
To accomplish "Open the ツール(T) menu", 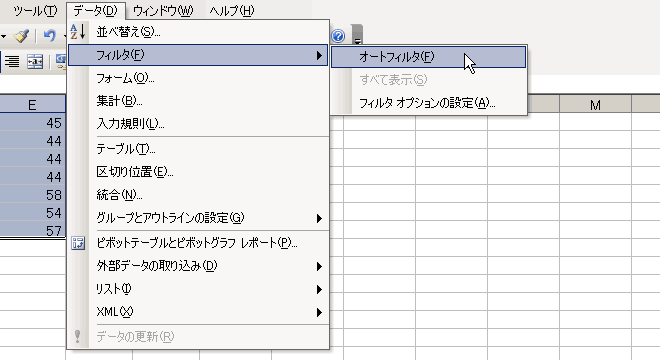I will [x=35, y=11].
